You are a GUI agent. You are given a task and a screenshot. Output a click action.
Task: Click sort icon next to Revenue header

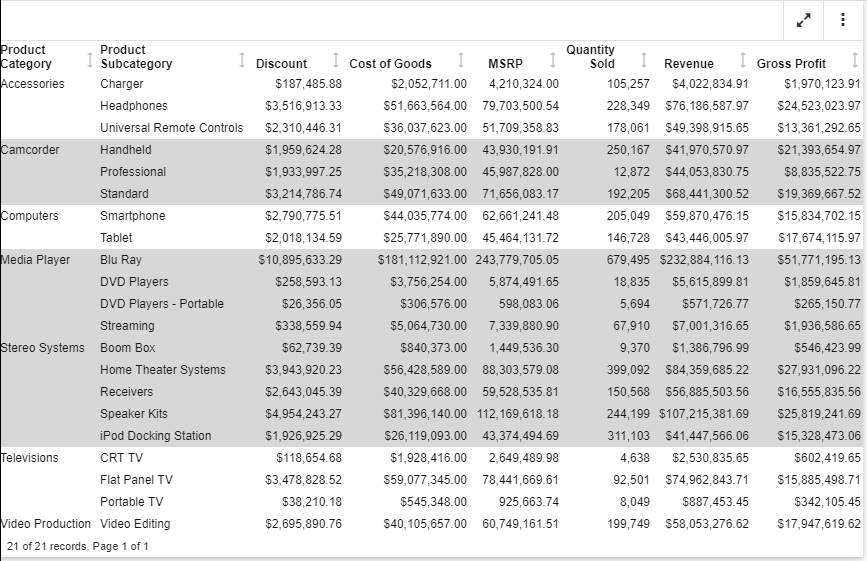click(743, 60)
